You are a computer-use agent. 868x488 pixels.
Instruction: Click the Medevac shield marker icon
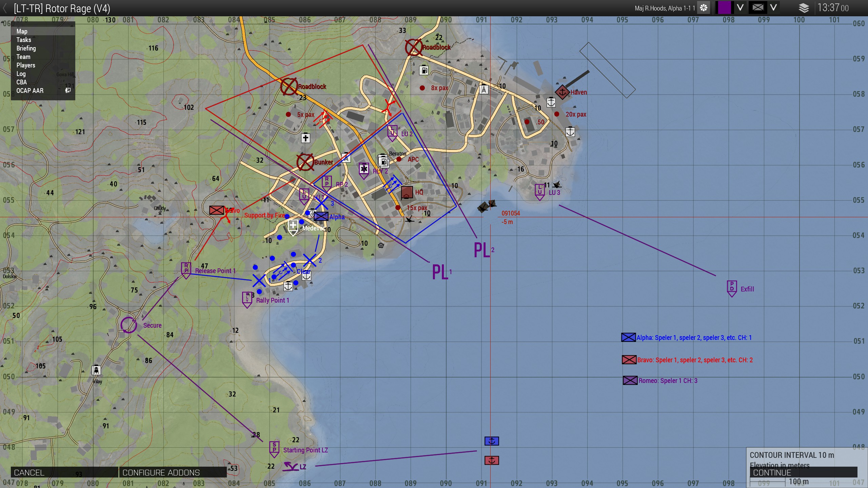coord(293,226)
